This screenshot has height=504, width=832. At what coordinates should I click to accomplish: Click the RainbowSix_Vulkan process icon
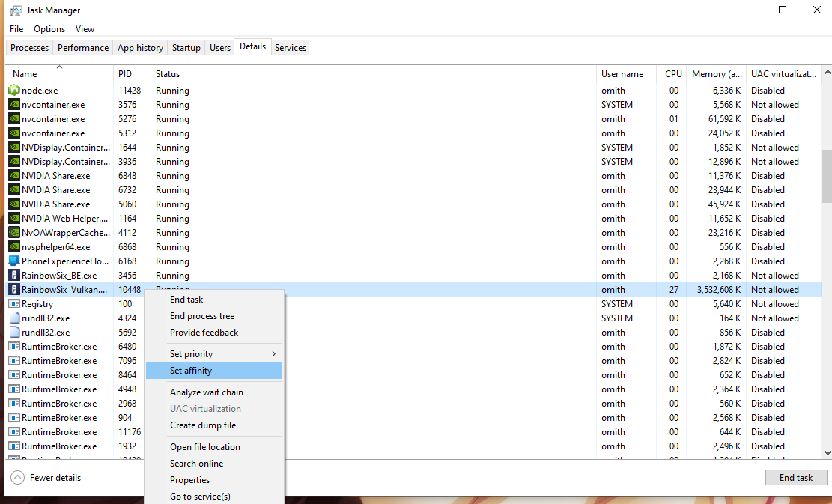click(x=14, y=290)
